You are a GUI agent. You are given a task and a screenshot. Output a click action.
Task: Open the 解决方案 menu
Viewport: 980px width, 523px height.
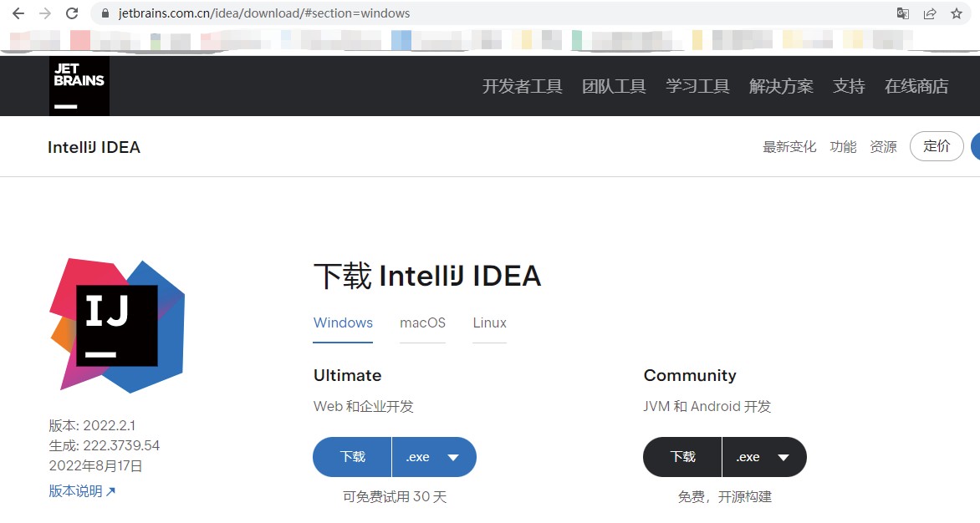pos(781,86)
